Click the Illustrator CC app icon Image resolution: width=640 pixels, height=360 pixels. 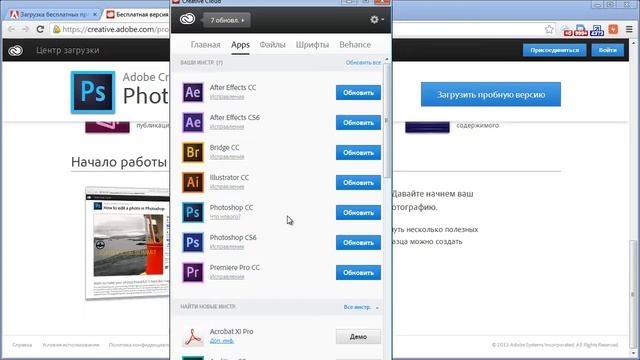(x=193, y=182)
